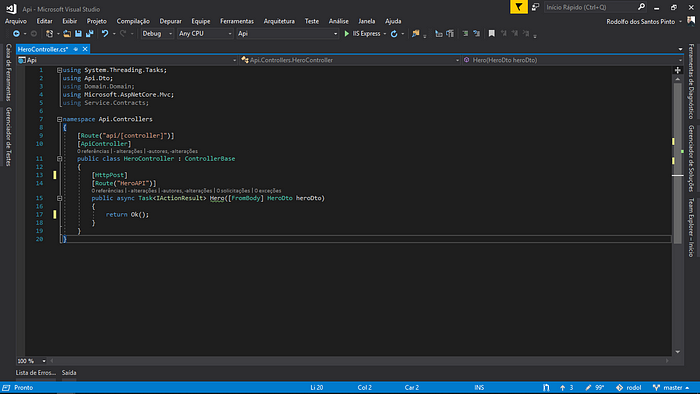Open the 100 % zoom dropdown
This screenshot has width=700, height=394.
tap(32, 361)
